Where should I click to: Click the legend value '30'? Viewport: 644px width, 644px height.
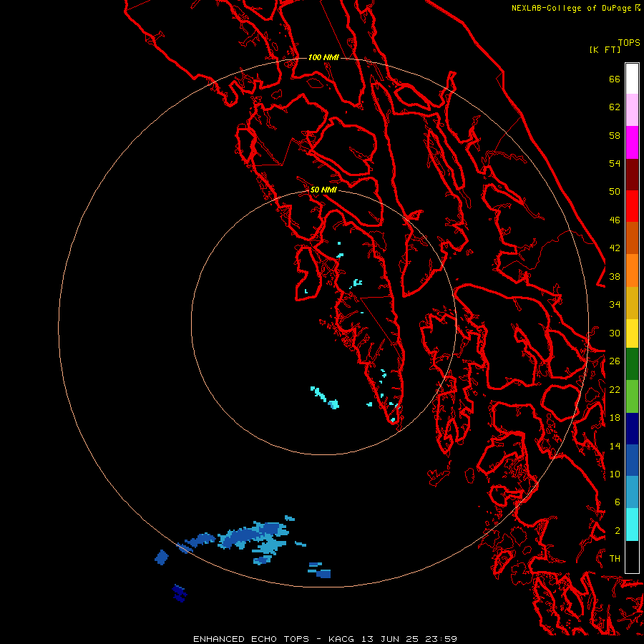pyautogui.click(x=615, y=333)
